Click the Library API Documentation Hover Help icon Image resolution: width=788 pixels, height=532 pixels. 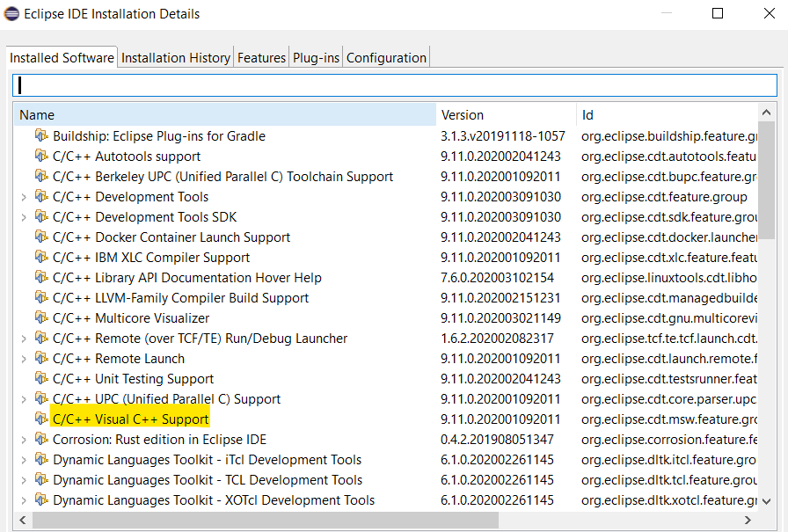(x=41, y=277)
